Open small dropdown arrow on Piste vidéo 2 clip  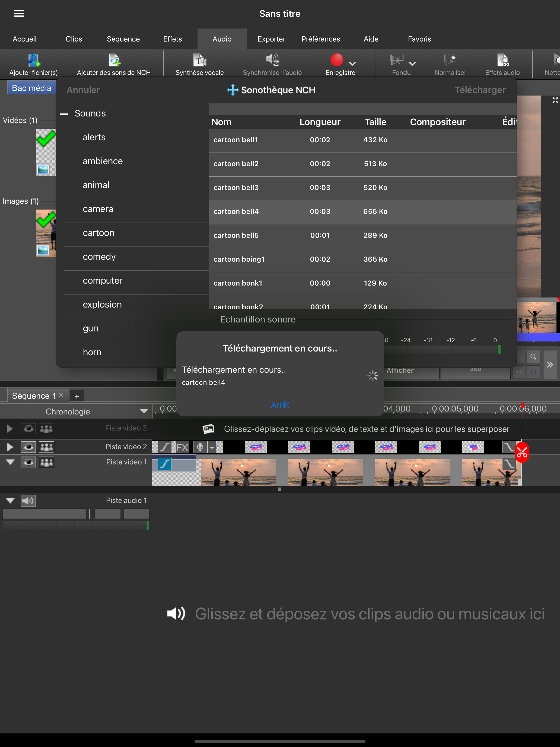pos(212,447)
